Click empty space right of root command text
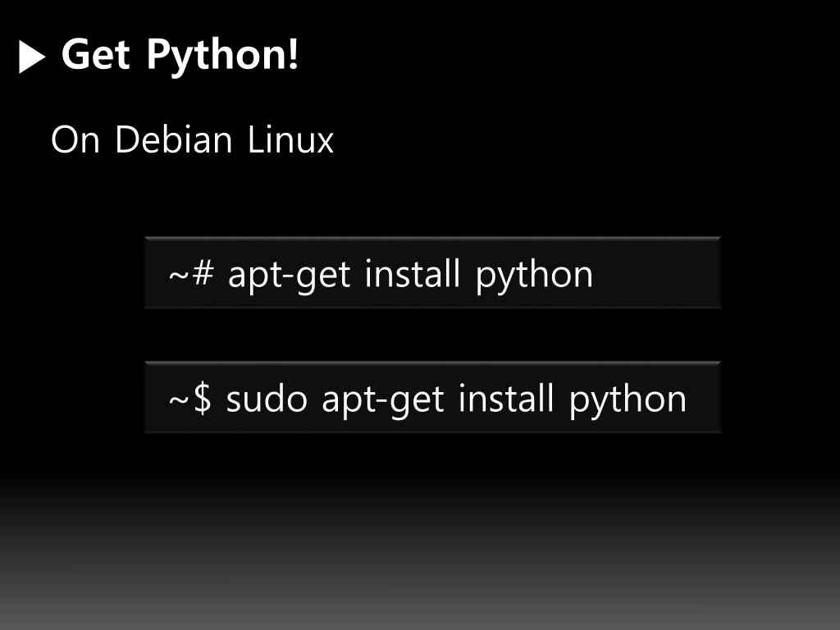 tap(657, 272)
